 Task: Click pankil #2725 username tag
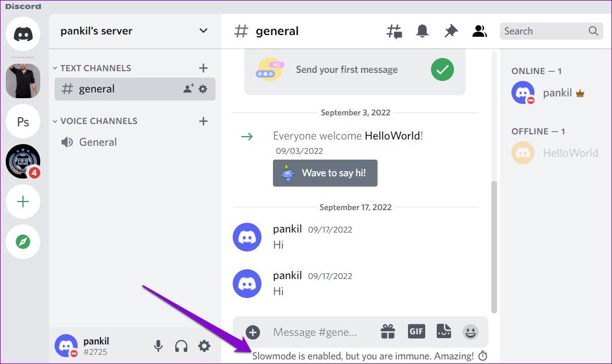tap(96, 346)
